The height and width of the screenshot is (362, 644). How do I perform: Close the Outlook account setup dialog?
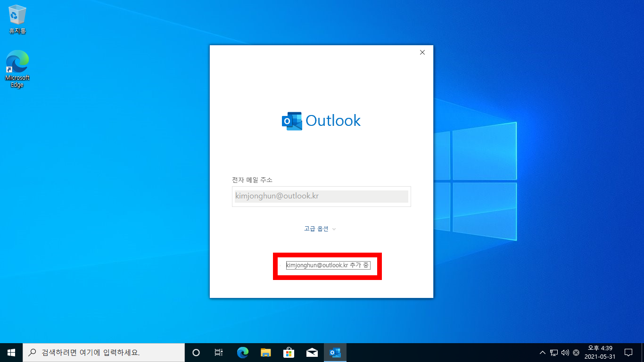coord(422,52)
